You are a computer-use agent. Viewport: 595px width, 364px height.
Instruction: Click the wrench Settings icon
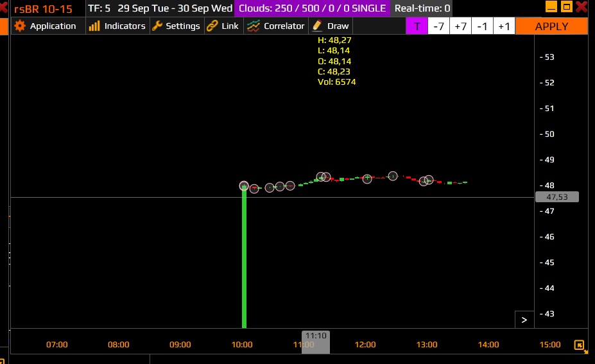pos(157,26)
